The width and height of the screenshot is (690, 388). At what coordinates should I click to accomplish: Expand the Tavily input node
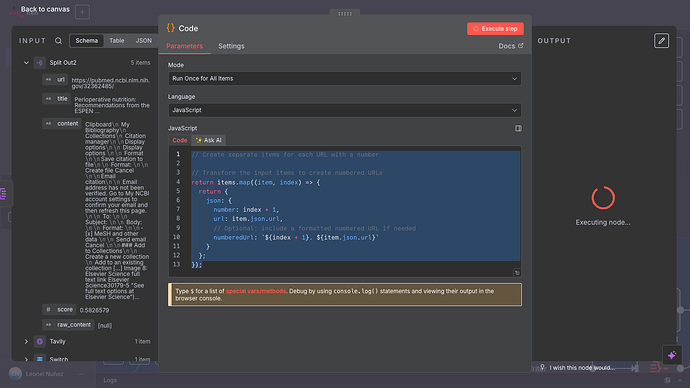click(x=26, y=341)
